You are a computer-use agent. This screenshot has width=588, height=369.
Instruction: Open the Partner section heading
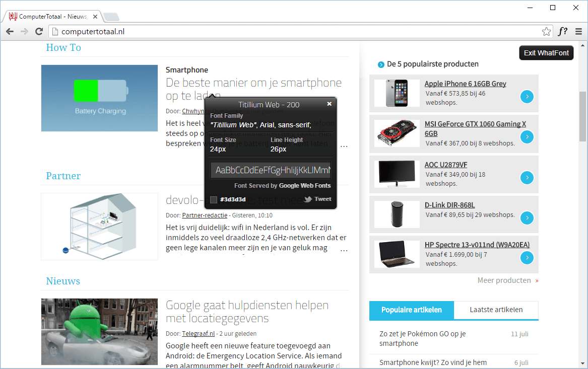click(x=63, y=176)
